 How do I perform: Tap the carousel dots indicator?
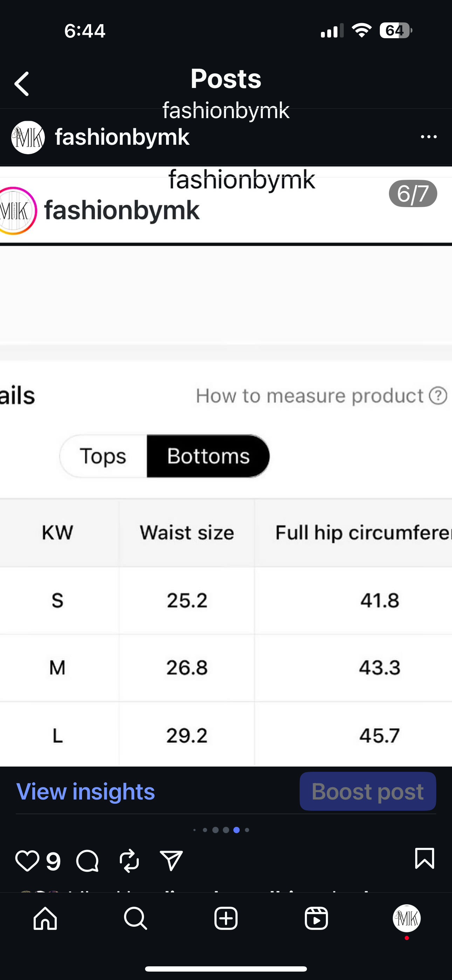221,830
